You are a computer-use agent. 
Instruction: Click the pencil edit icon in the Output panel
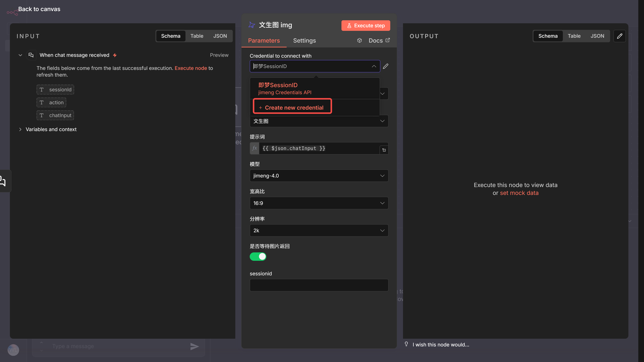620,36
